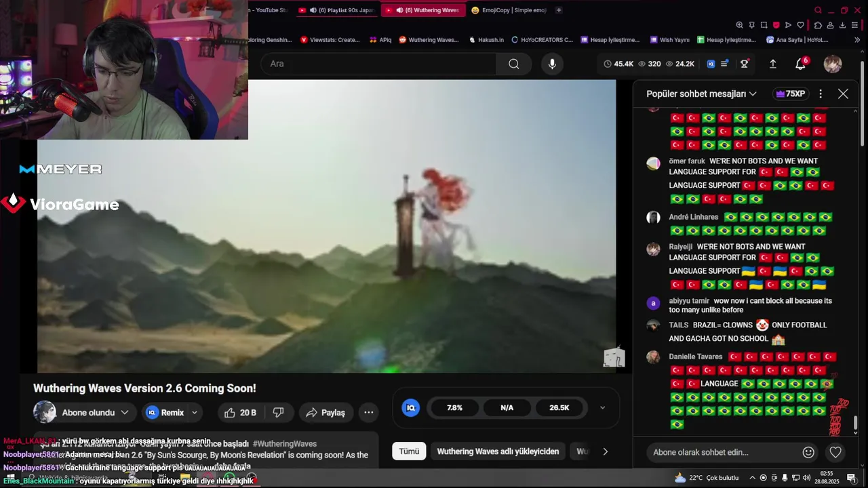
Task: Show more filter chips with right arrow
Action: [606, 451]
